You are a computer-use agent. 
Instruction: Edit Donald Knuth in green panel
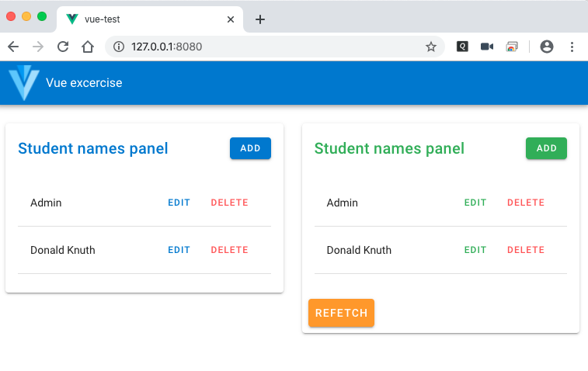tap(475, 250)
